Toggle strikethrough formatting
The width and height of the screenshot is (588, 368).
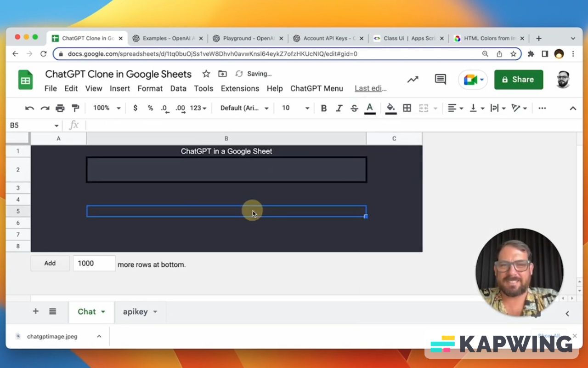pyautogui.click(x=354, y=108)
